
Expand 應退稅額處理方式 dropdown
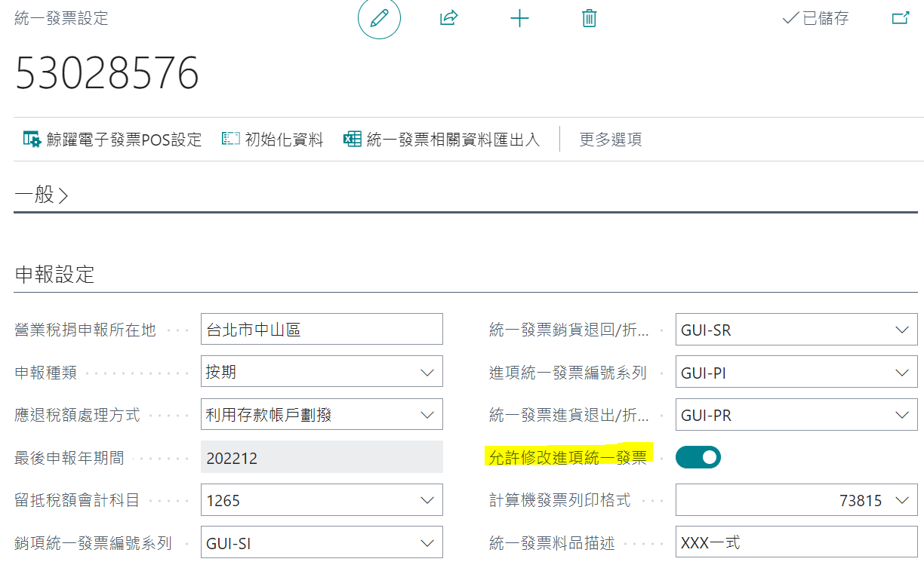point(427,414)
